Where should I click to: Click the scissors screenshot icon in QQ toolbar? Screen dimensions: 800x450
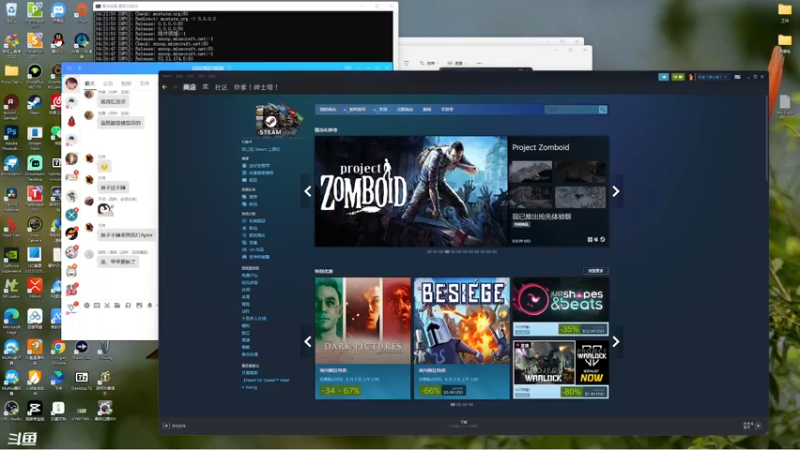107,305
